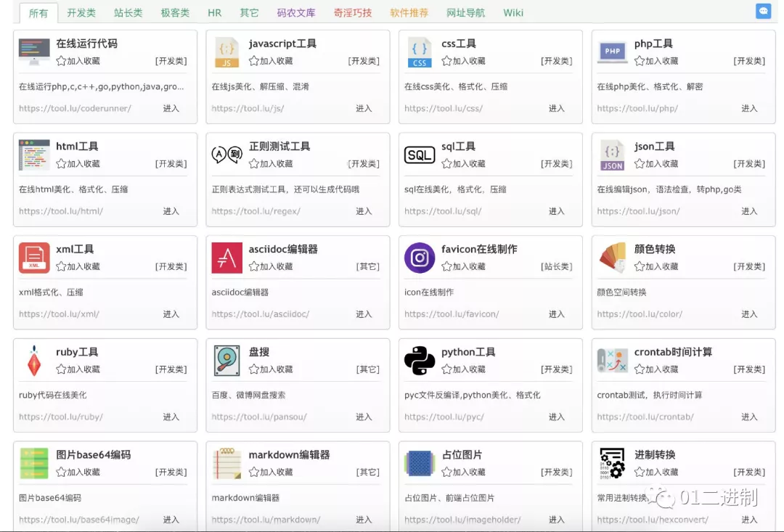Click the crontab时间计算 icon
Screen dimensions: 784x532
click(x=613, y=361)
